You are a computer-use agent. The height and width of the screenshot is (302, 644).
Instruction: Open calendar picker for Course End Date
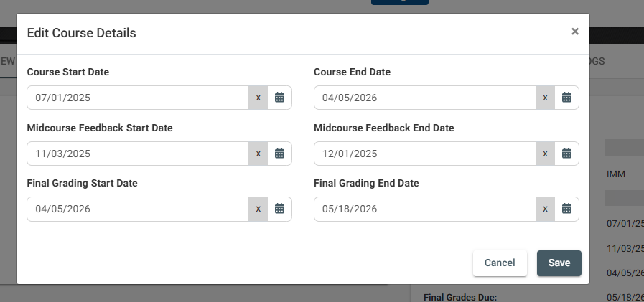coord(566,98)
